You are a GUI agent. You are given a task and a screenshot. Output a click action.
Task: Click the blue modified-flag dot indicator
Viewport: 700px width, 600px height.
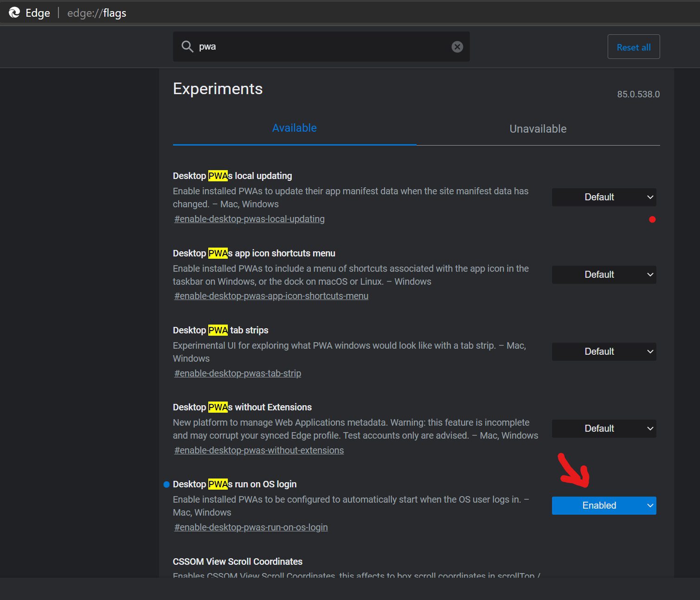[x=167, y=484]
